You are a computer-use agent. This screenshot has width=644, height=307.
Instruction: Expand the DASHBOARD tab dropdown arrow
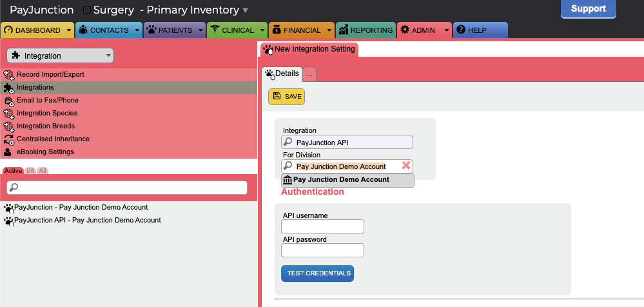pyautogui.click(x=68, y=30)
